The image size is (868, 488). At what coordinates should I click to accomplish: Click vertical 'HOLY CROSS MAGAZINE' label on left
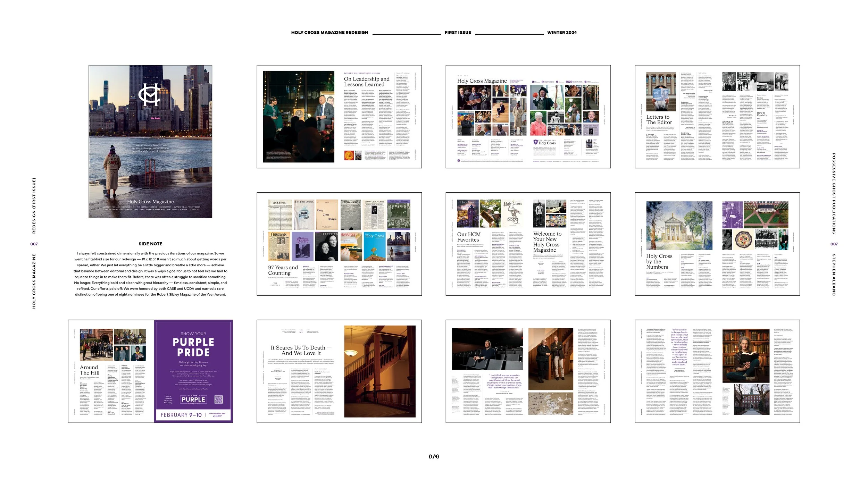point(34,281)
